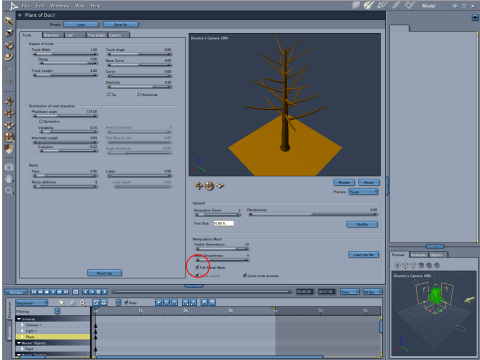This screenshot has width=480, height=360.
Task: Open the Windows menu
Action: pyautogui.click(x=60, y=6)
